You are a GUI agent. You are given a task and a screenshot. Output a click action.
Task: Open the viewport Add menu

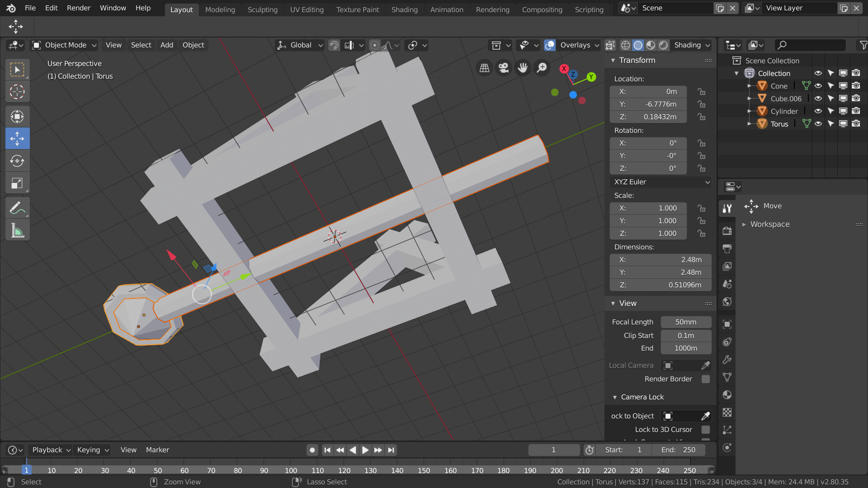[x=167, y=45]
